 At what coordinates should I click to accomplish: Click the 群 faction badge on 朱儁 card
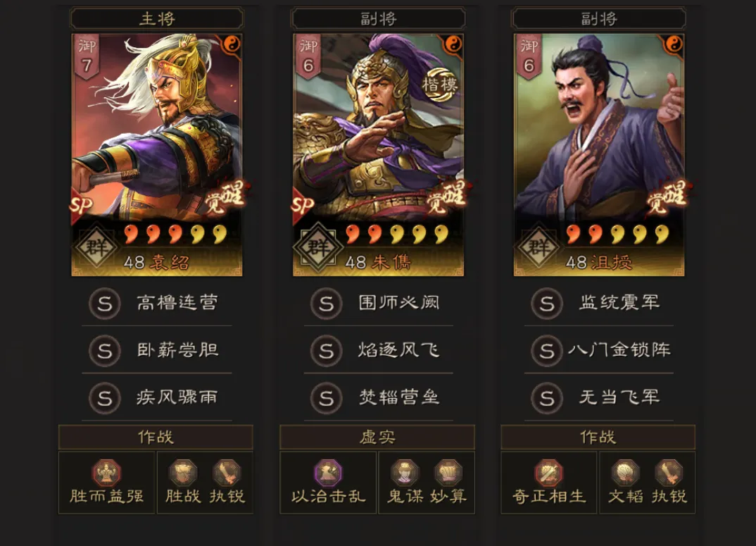point(317,248)
